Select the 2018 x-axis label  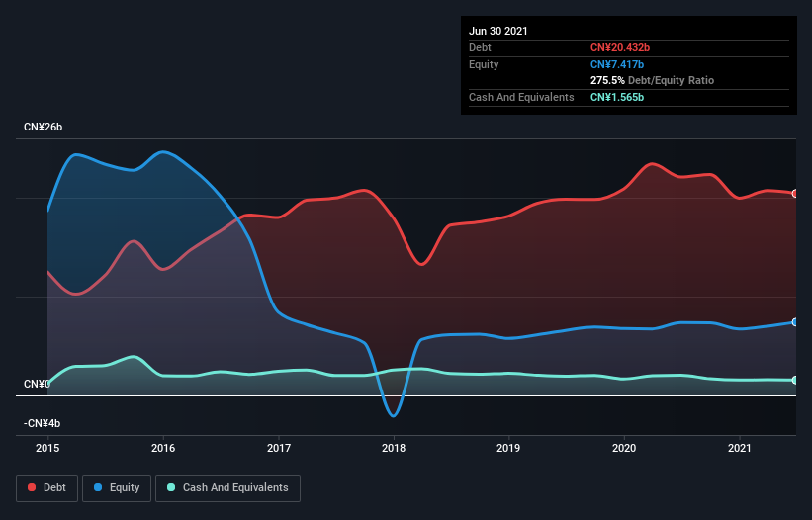click(x=394, y=448)
